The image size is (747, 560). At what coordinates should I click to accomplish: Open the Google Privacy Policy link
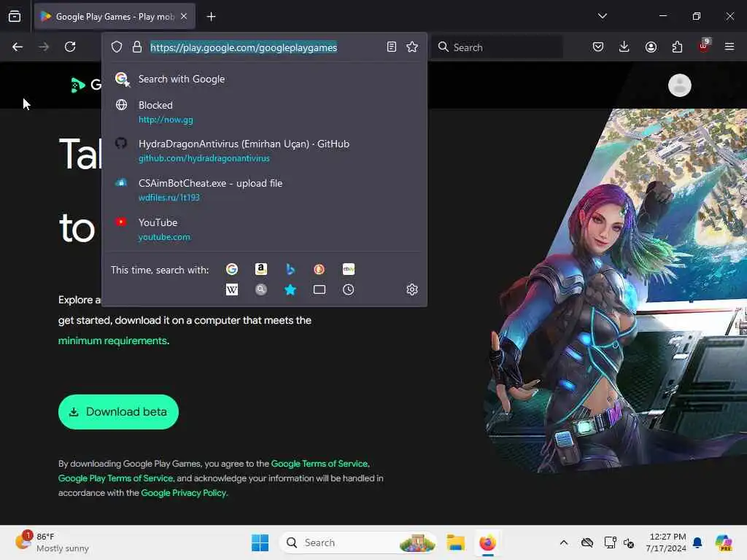183,494
